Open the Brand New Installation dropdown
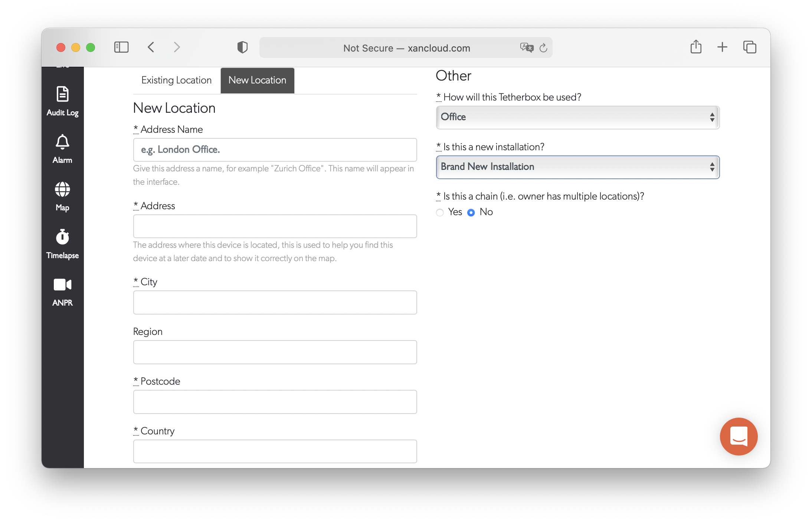Screen dimensions: 812x523 click(577, 167)
